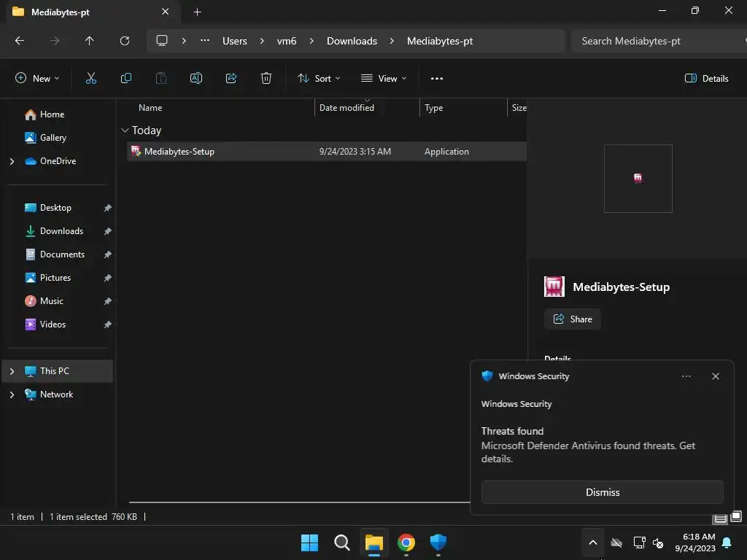The height and width of the screenshot is (560, 747).
Task: Open Pictures quick access folder
Action: [55, 278]
